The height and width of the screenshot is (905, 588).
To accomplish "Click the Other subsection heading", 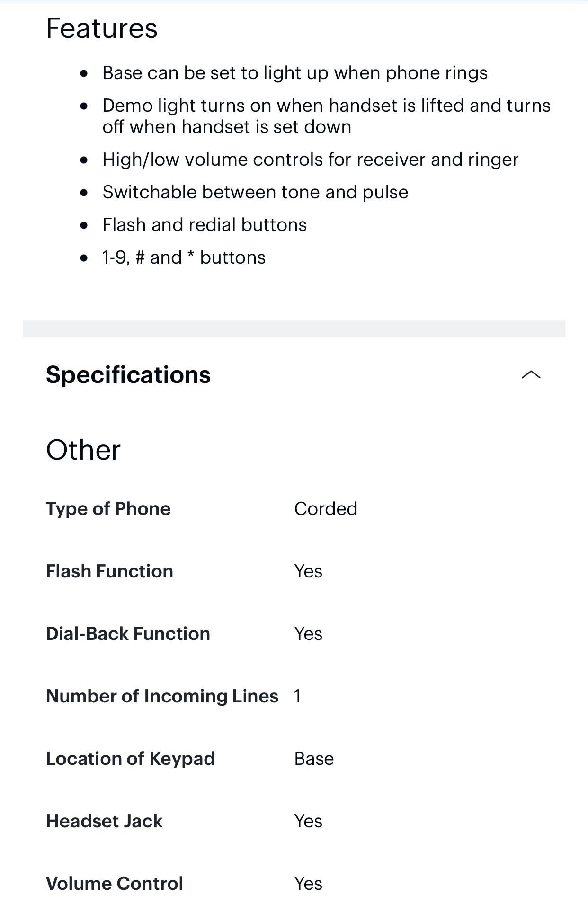I will [x=83, y=450].
